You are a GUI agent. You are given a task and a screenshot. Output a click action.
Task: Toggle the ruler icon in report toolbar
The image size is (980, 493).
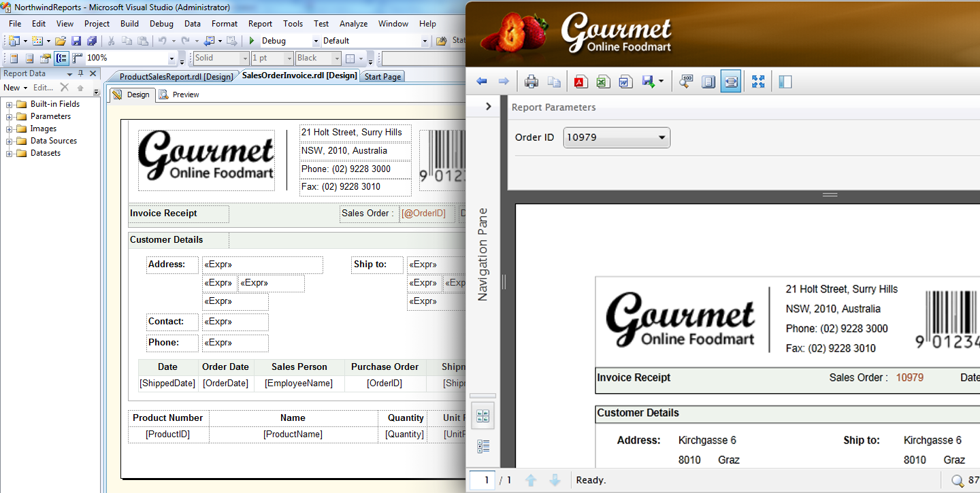[77, 58]
